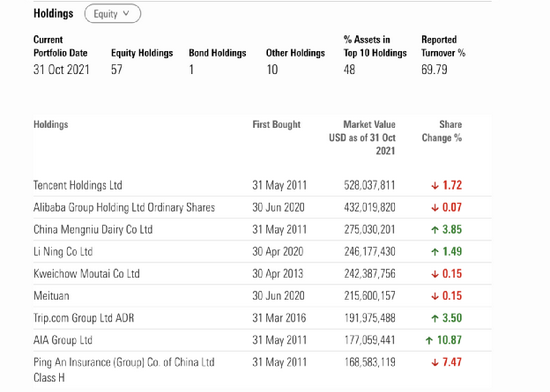Viewport: 550px width, 392px height.
Task: Click red down arrow beside Alibaba 0.07
Action: point(435,208)
